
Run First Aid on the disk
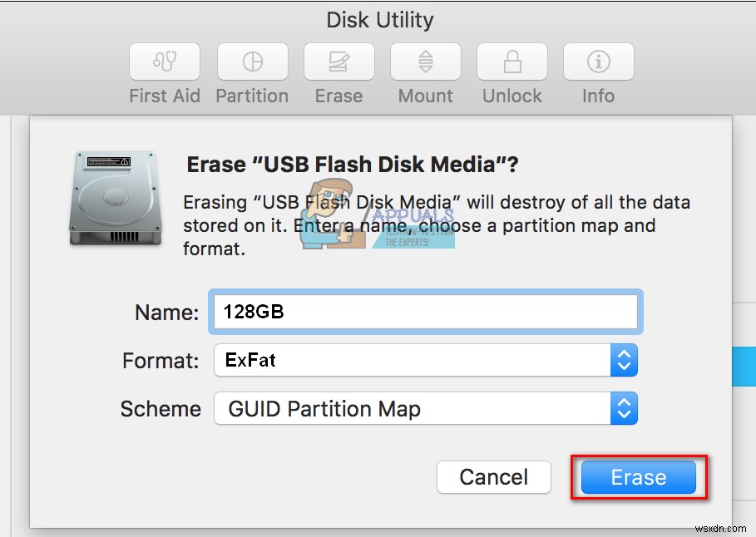click(164, 62)
